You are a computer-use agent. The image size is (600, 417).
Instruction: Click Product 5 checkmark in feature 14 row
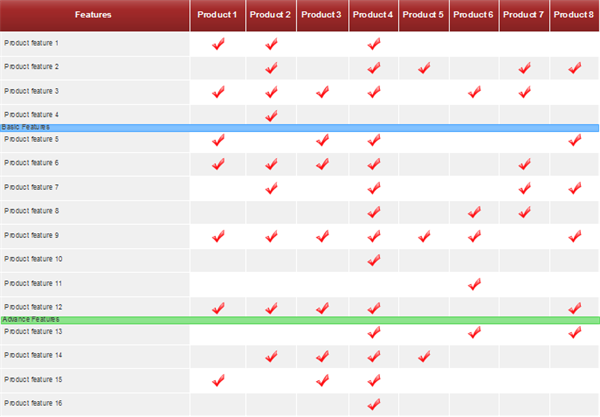[424, 357]
